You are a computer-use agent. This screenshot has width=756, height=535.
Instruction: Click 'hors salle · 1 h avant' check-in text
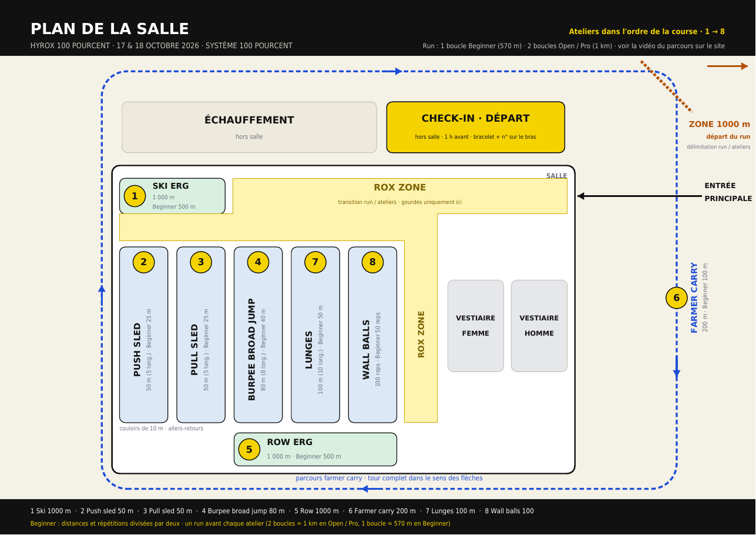[x=476, y=137]
